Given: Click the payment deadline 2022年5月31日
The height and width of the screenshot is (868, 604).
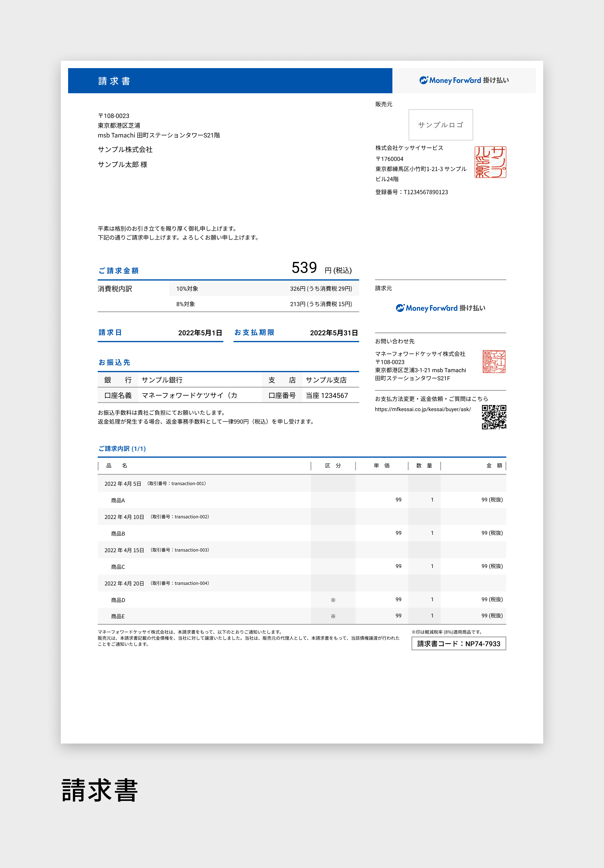Looking at the screenshot, I should 334,333.
